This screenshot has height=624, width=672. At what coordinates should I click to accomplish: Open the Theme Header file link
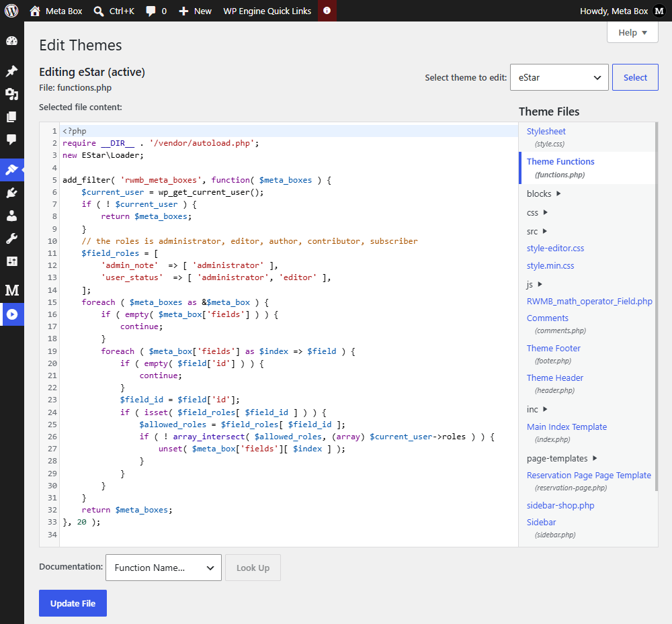[x=555, y=378]
